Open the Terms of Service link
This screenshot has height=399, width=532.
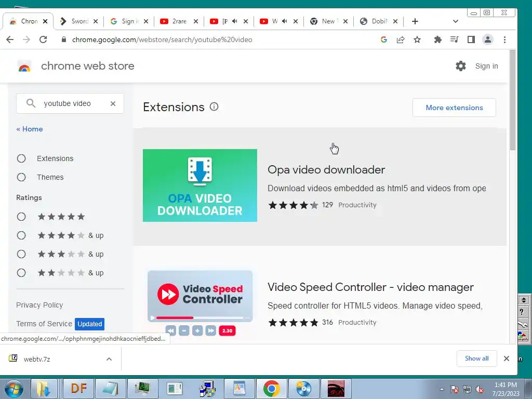pos(44,324)
